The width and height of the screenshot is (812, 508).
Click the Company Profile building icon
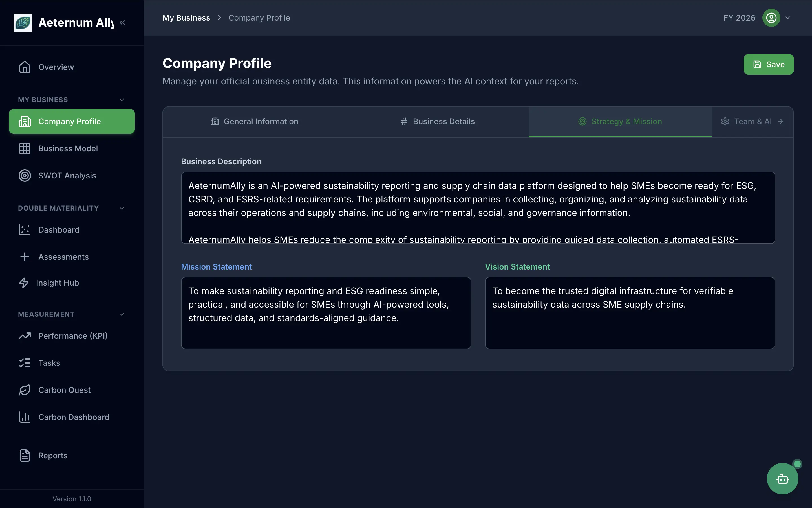(x=25, y=121)
